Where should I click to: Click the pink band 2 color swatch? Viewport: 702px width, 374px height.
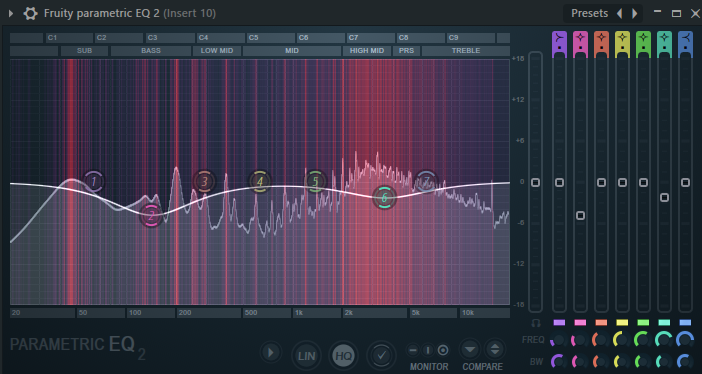click(580, 322)
